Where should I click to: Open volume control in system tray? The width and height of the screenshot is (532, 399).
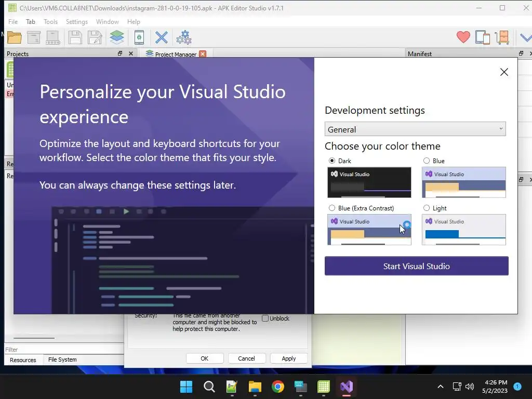point(470,387)
